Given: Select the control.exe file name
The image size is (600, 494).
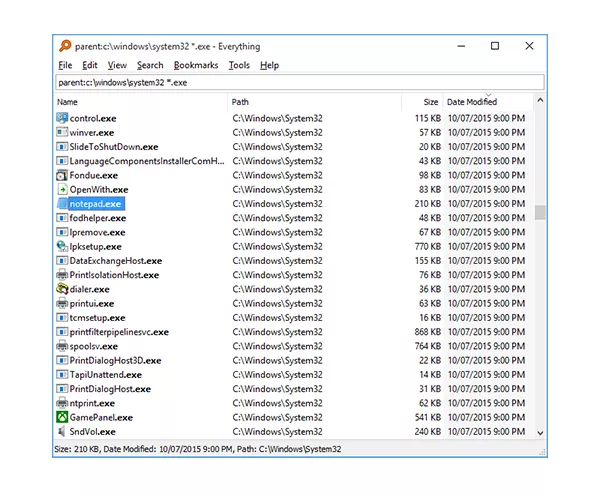Looking at the screenshot, I should [x=93, y=118].
